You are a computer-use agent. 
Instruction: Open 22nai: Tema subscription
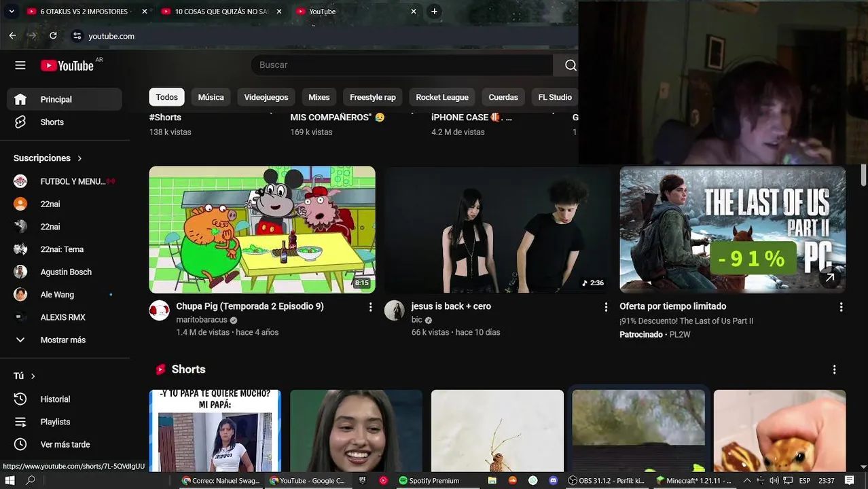[65, 249]
